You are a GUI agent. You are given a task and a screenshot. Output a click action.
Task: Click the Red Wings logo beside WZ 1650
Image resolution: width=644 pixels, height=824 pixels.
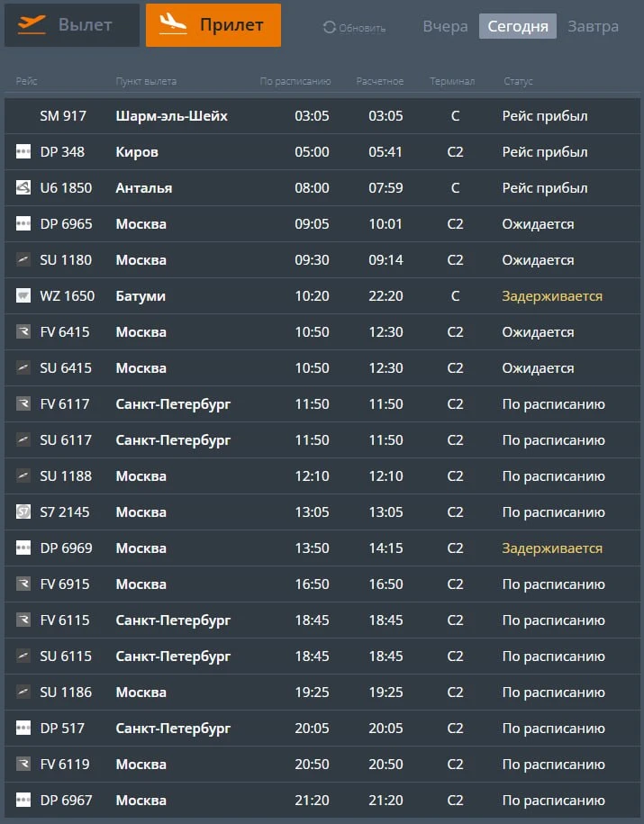point(23,296)
